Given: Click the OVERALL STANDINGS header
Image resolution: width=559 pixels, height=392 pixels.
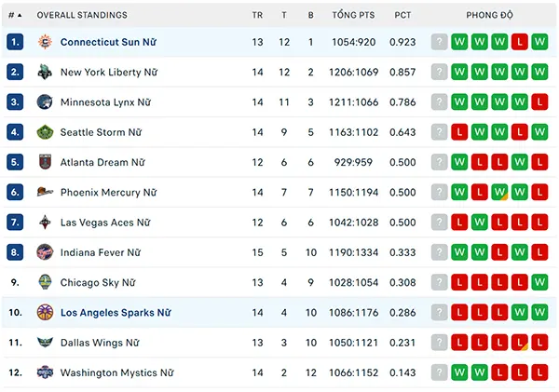Looking at the screenshot, I should (82, 15).
